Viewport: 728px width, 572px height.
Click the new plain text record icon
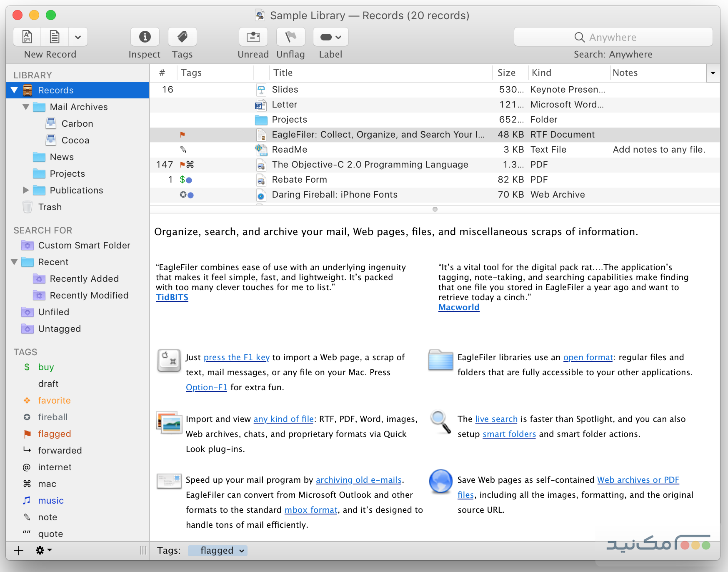[54, 37]
